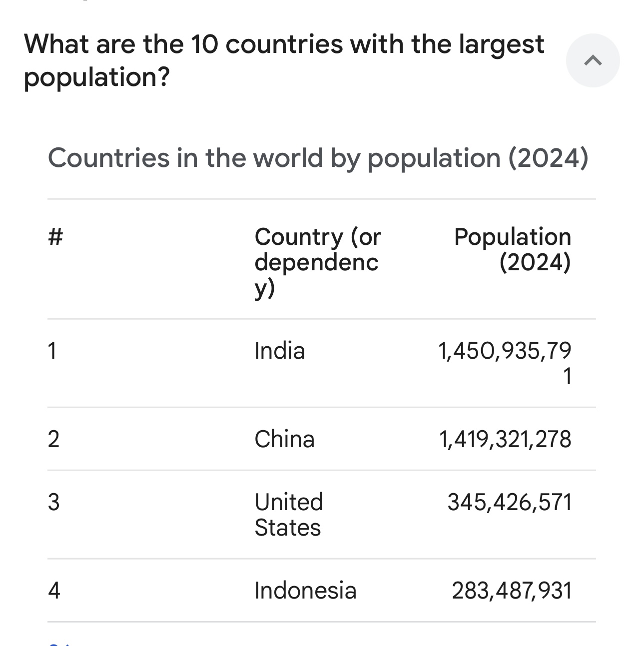Collapse the population question with the chevron
The height and width of the screenshot is (646, 644).
tap(593, 60)
